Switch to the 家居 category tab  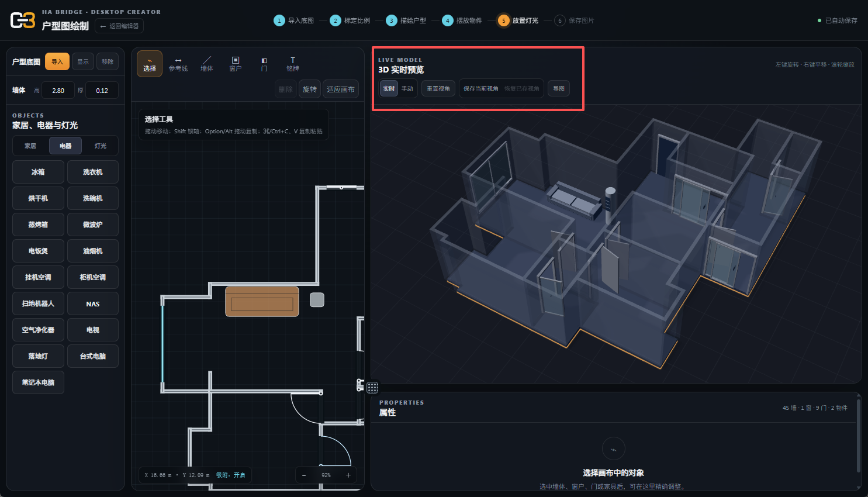[x=30, y=146]
